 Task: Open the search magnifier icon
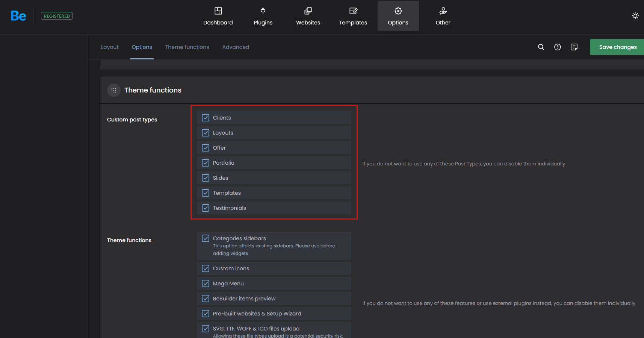click(x=541, y=47)
